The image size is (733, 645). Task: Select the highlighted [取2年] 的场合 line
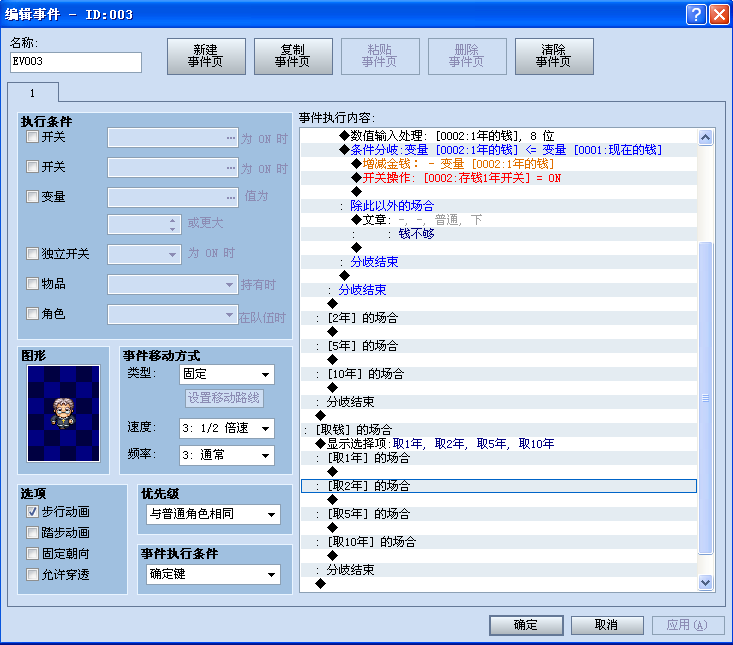[499, 486]
